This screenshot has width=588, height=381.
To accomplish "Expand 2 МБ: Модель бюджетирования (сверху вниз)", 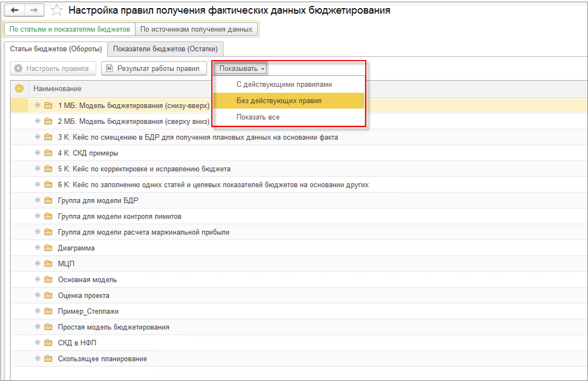I will click(x=38, y=121).
